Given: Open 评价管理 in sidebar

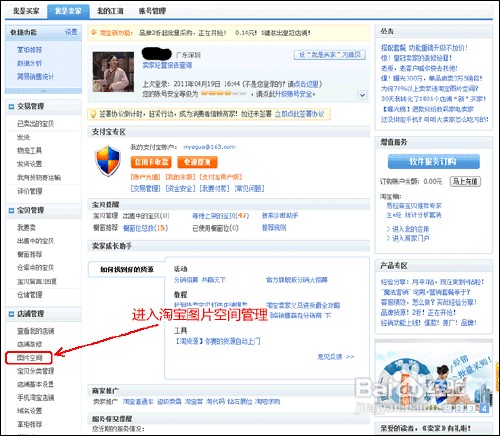Looking at the screenshot, I should 30,191.
